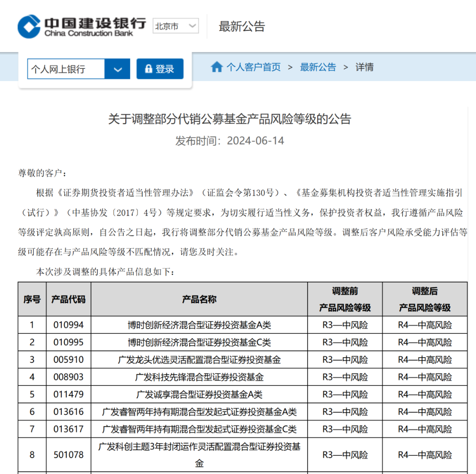
Task: Click the 尊敬的客户 salutation
Action: tap(42, 173)
